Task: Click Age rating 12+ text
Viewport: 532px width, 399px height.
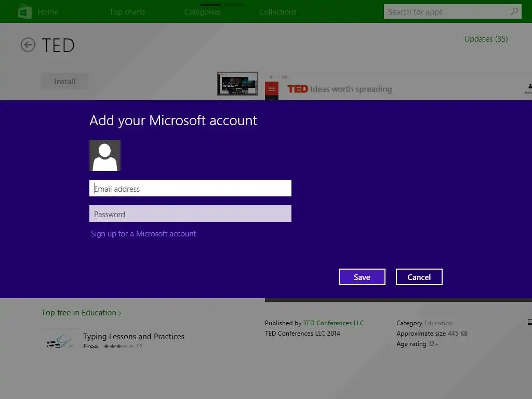Action: 417,344
